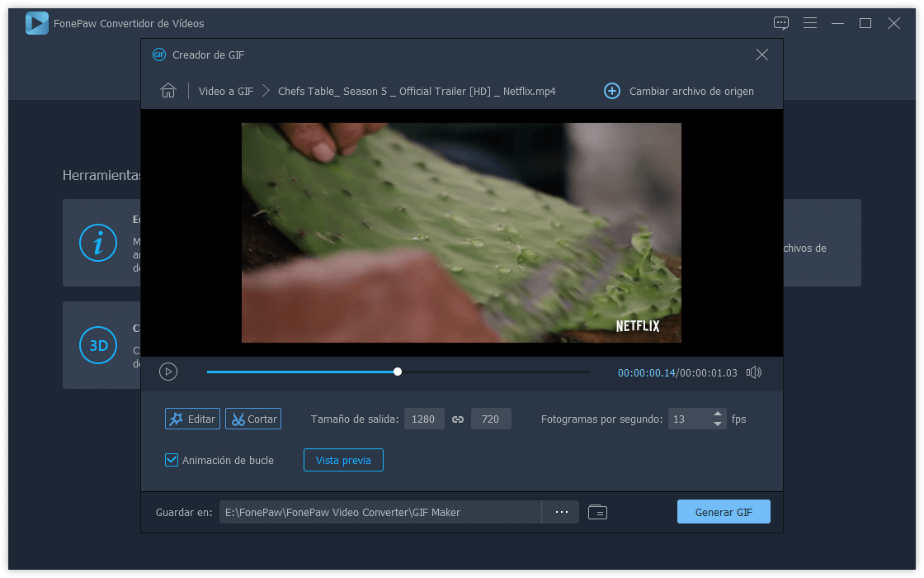Open the output folder icon

(x=597, y=512)
